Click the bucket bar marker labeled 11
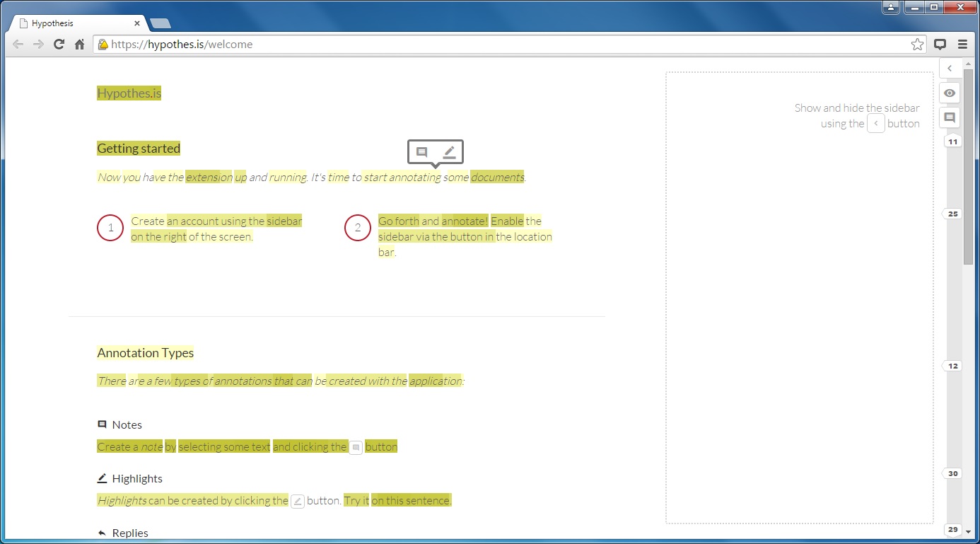The height and width of the screenshot is (544, 980). (x=952, y=141)
